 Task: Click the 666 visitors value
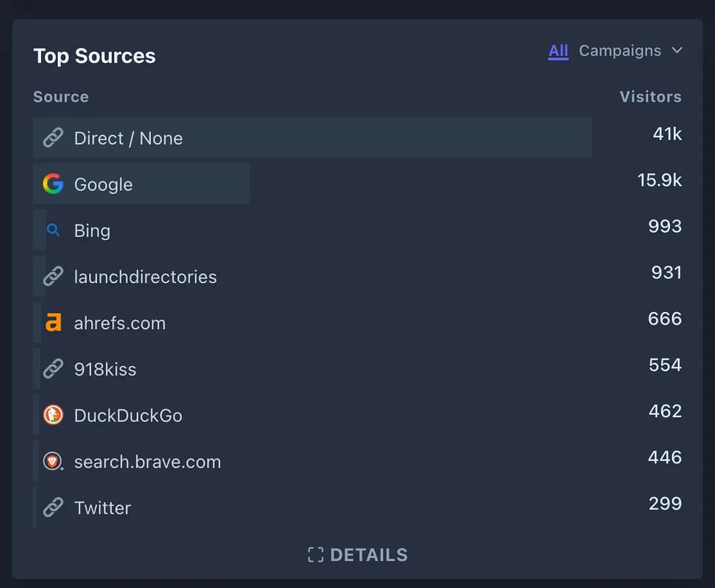[665, 318]
